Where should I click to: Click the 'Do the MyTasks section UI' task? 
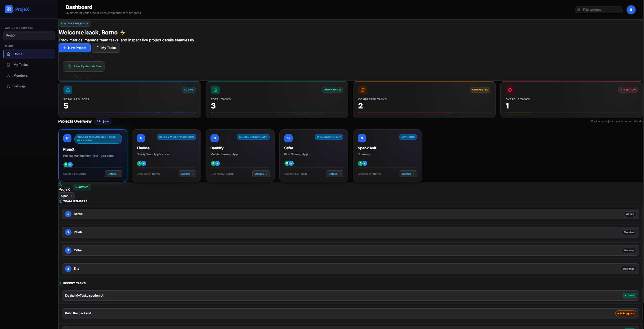pyautogui.click(x=350, y=296)
